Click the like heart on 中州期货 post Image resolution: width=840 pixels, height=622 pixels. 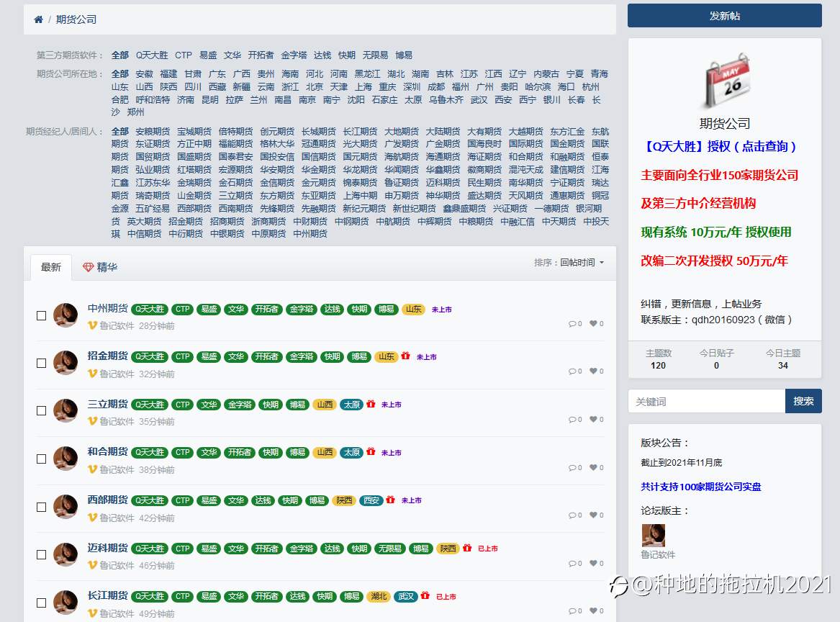pyautogui.click(x=594, y=323)
